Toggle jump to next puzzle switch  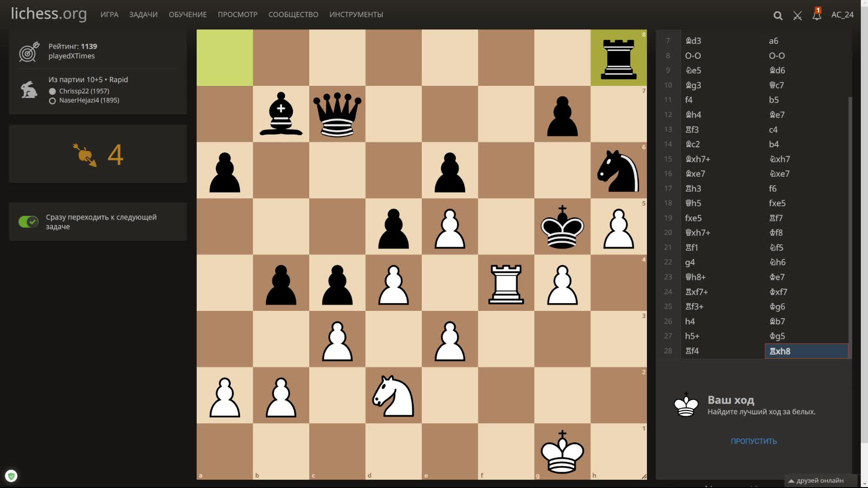pos(28,222)
